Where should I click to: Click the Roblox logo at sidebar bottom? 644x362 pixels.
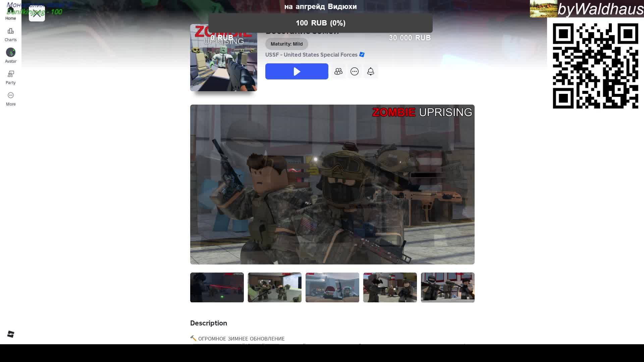click(x=11, y=334)
